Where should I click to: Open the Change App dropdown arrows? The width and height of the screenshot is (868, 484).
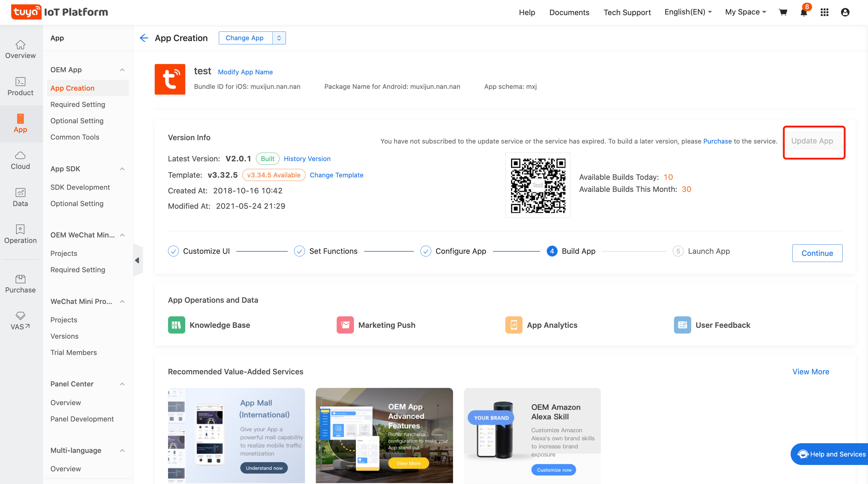[x=279, y=38]
